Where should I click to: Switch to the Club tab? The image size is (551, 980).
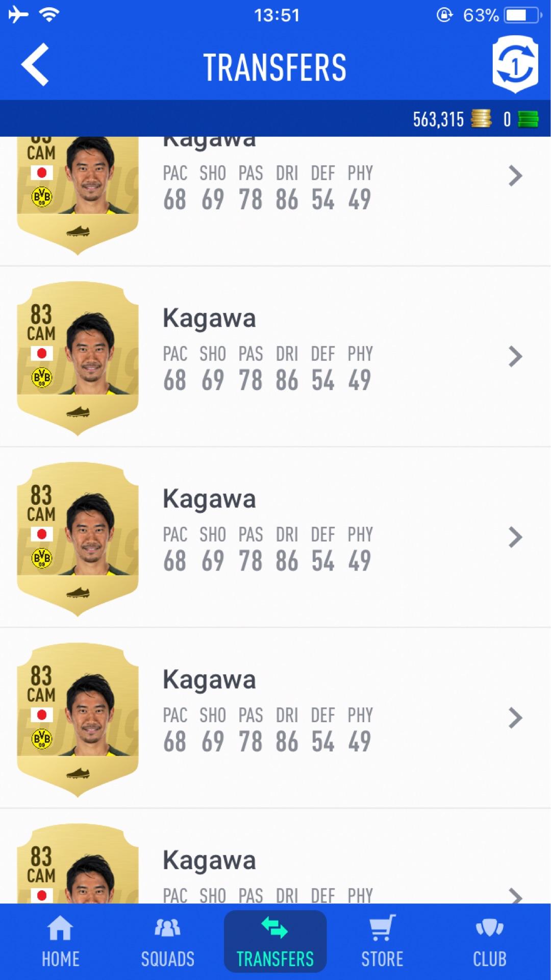click(490, 942)
